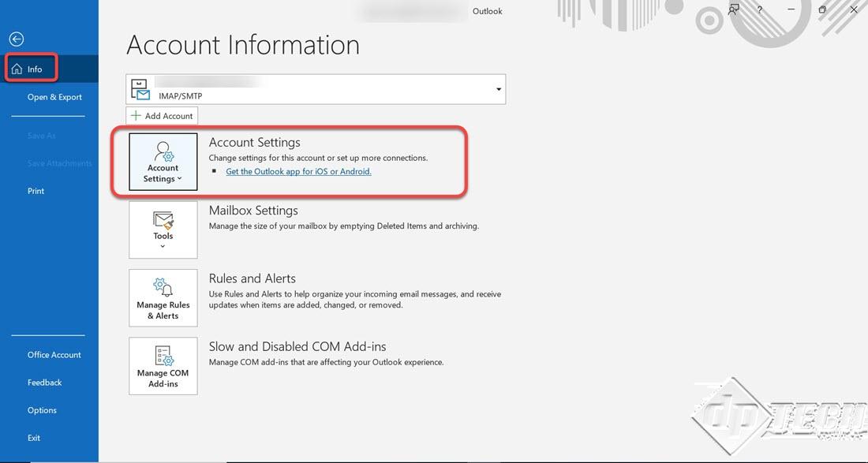Expand the Account Settings dropdown chevron
Screen dimensions: 868x463
point(180,179)
